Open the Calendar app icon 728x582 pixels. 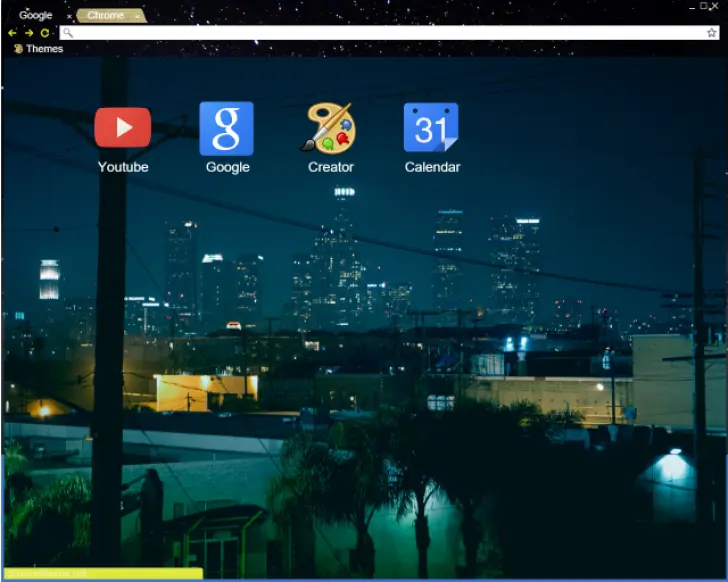[x=431, y=128]
